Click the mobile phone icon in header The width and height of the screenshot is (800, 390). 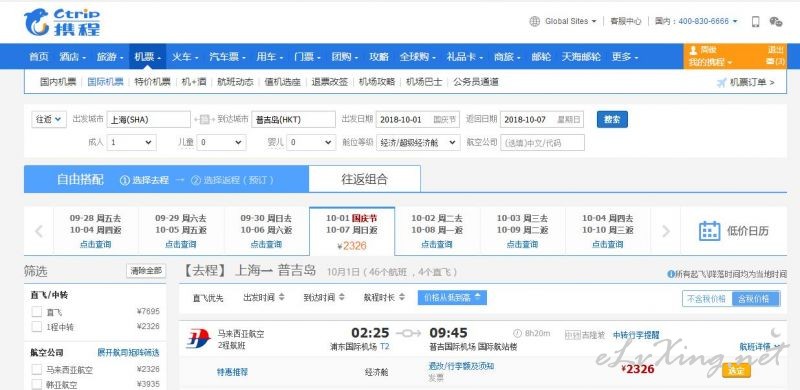pyautogui.click(x=756, y=21)
